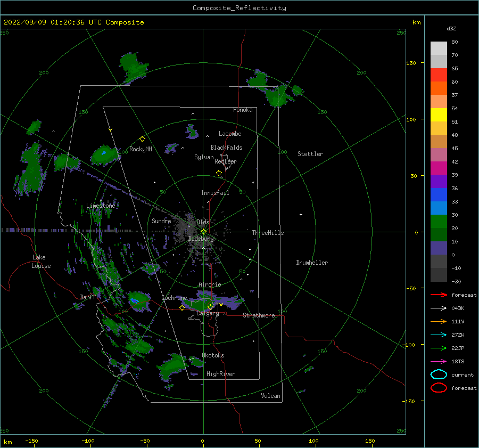This screenshot has width=479, height=448.
Task: Pick the magenta 18TS arrow legend icon
Action: [x=439, y=362]
